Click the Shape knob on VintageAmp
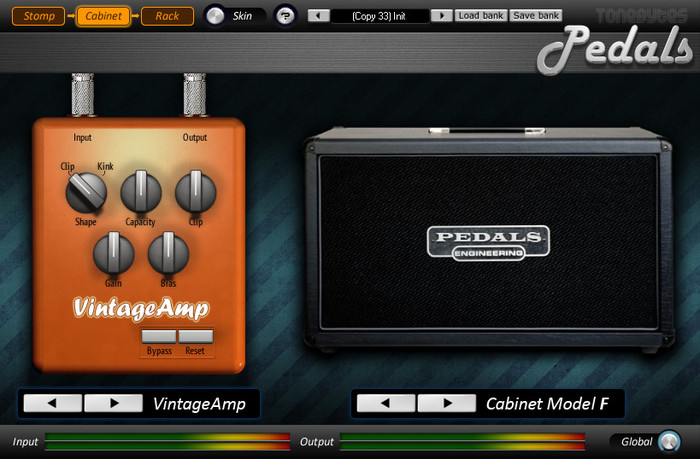The width and height of the screenshot is (700, 459). point(86,192)
